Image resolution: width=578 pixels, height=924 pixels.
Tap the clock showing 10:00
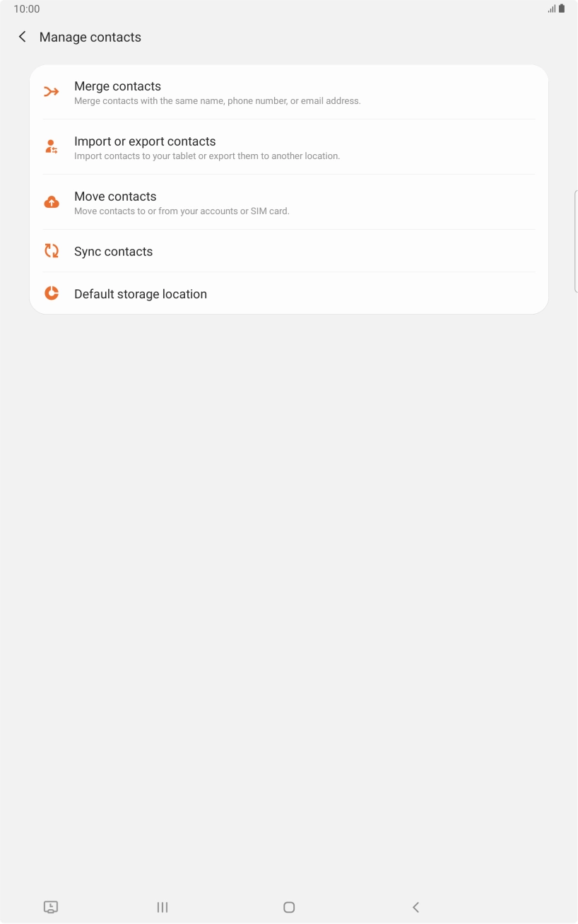pyautogui.click(x=27, y=8)
